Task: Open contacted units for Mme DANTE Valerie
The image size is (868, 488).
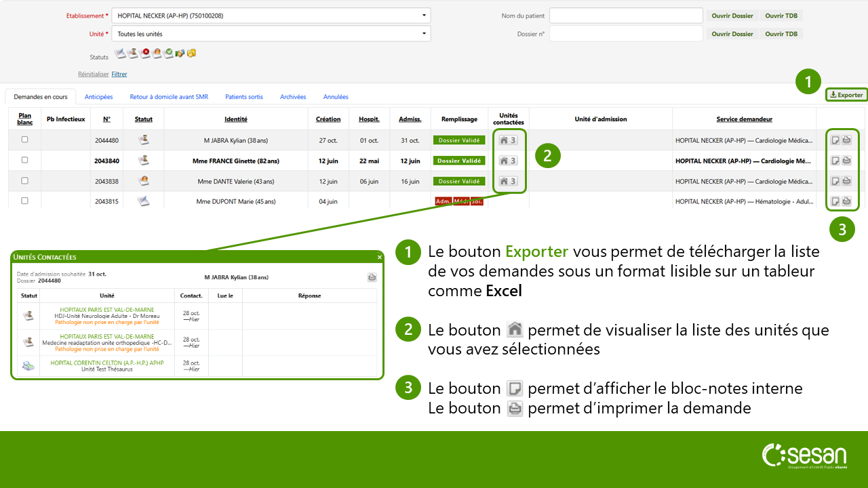Action: point(508,181)
